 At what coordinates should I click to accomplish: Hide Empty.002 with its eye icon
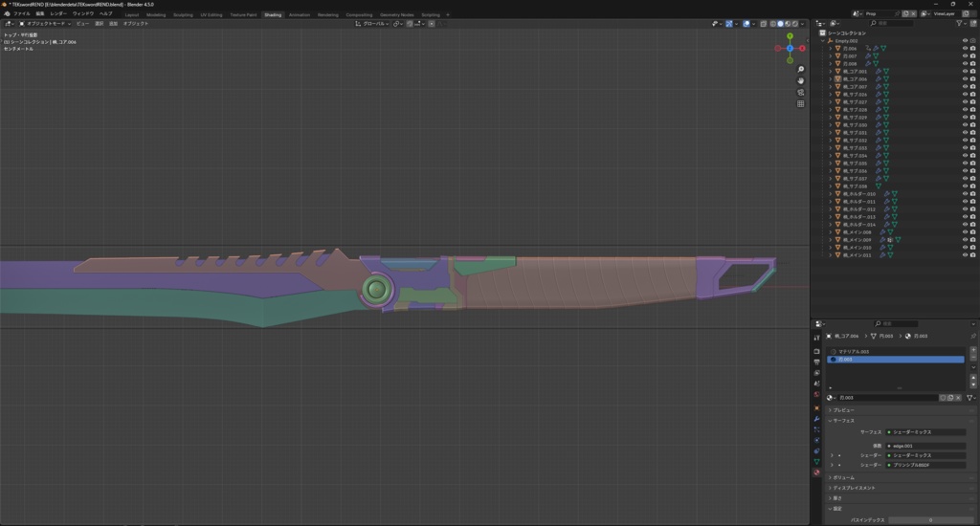tap(965, 40)
